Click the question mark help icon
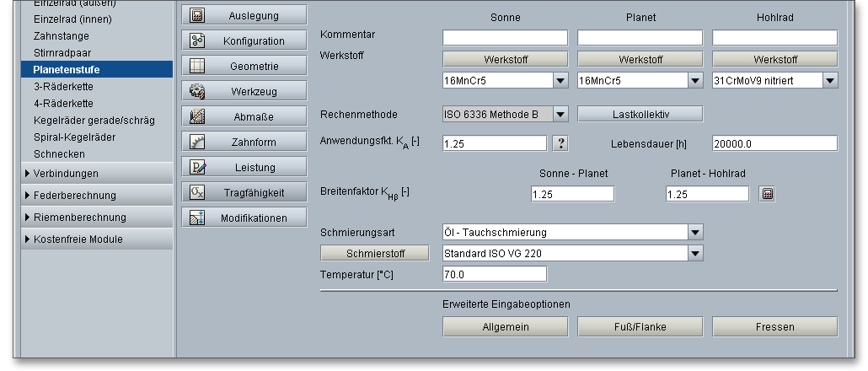 [x=560, y=143]
